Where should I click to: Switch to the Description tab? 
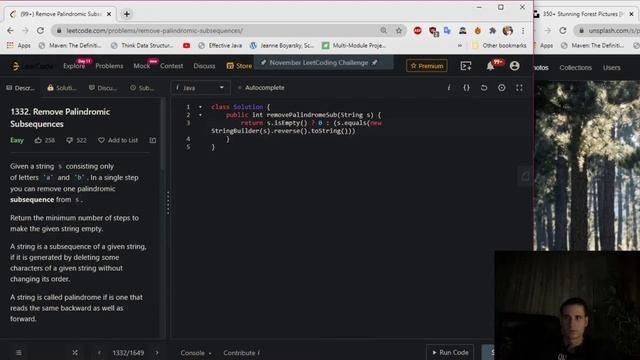pyautogui.click(x=20, y=88)
